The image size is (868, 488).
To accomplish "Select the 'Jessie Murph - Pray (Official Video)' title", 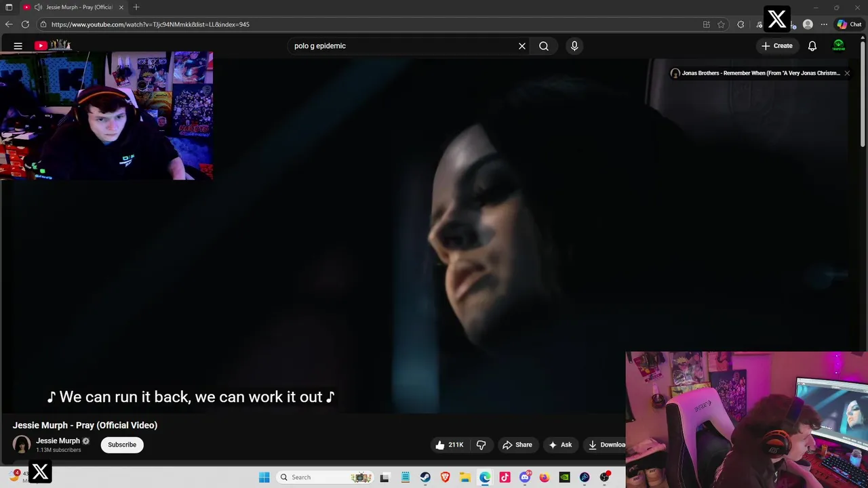I will click(85, 425).
